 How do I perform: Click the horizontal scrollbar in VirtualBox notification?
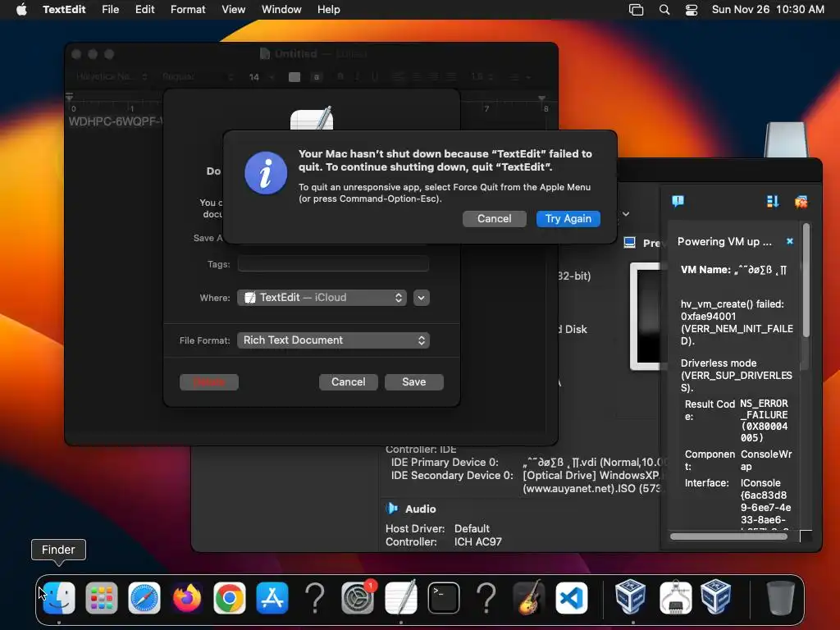pos(728,536)
